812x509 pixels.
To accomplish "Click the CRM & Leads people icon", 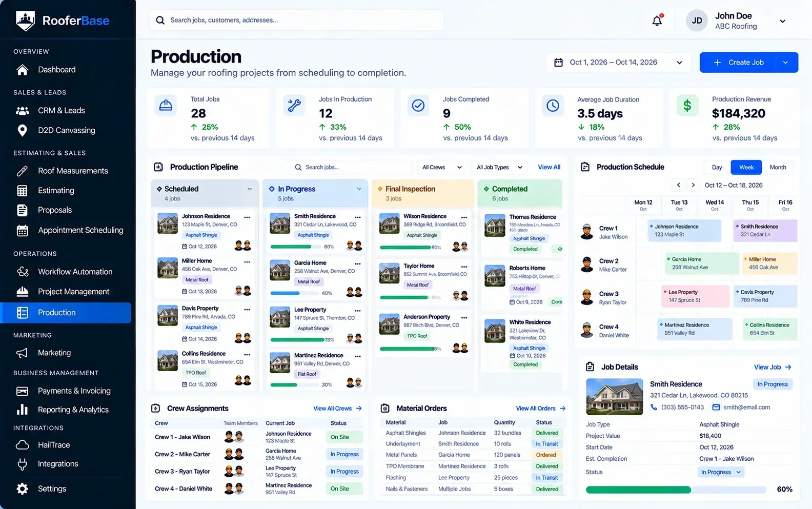I will coord(22,111).
